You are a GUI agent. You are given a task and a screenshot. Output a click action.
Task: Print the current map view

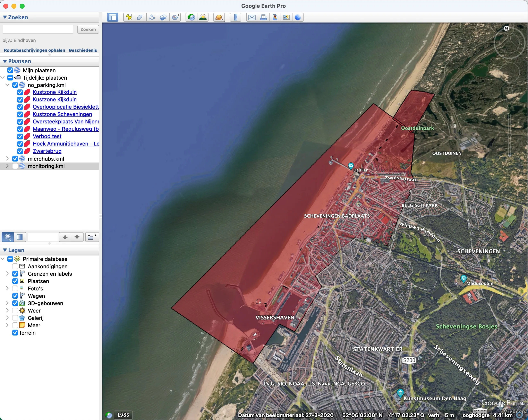point(263,17)
